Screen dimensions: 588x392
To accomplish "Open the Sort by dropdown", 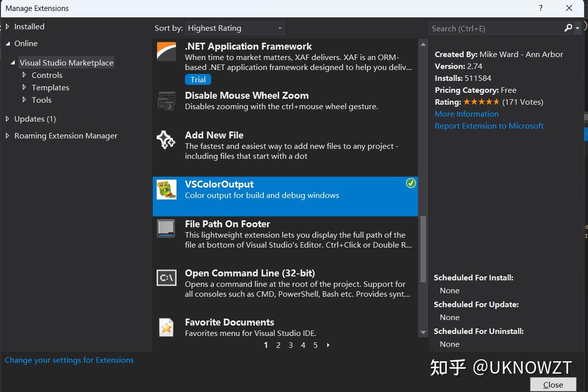I will click(235, 28).
